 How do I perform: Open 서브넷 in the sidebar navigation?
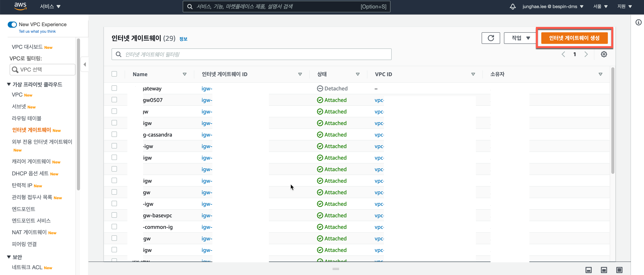19,107
